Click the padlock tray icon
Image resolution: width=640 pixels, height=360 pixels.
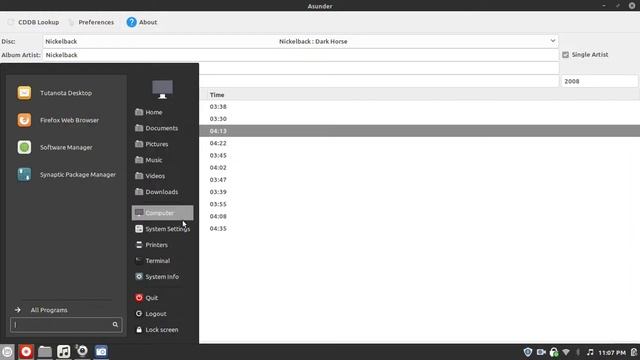(x=554, y=352)
